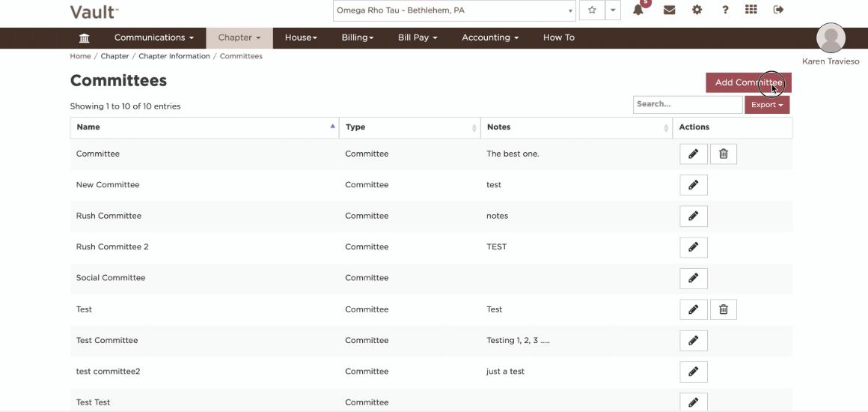Image resolution: width=868 pixels, height=412 pixels.
Task: Open the settings gear icon
Action: [x=697, y=10]
